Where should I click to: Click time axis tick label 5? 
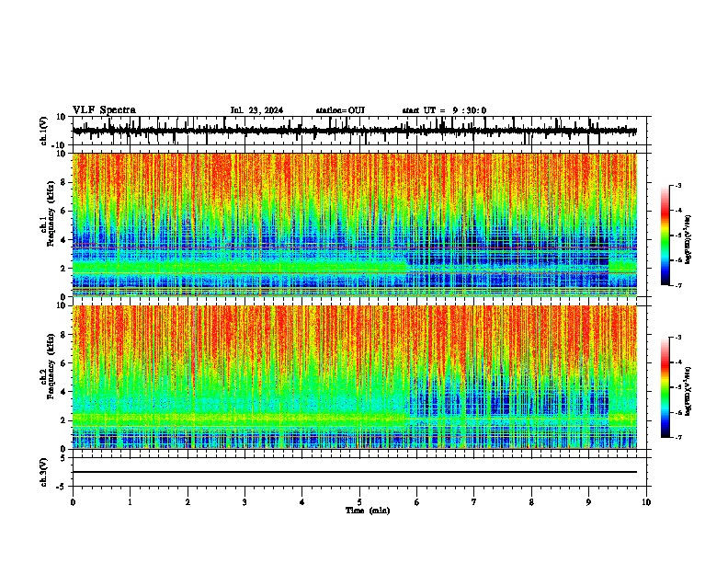click(x=359, y=502)
